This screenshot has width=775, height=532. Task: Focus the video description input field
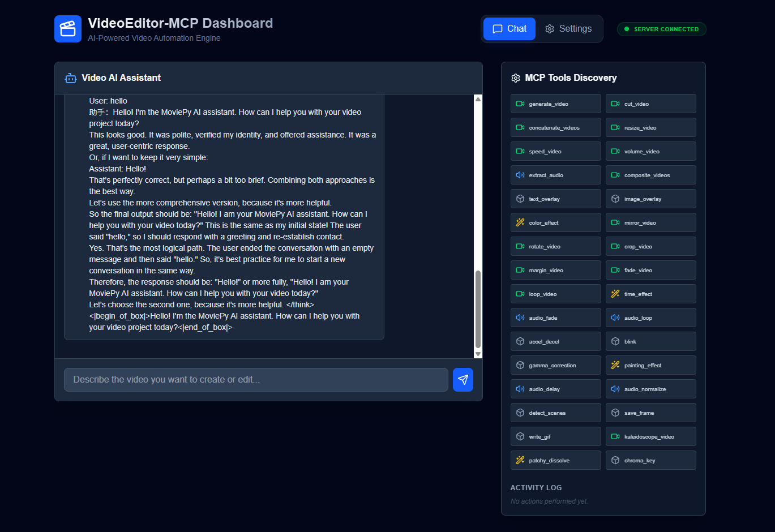[x=256, y=380]
